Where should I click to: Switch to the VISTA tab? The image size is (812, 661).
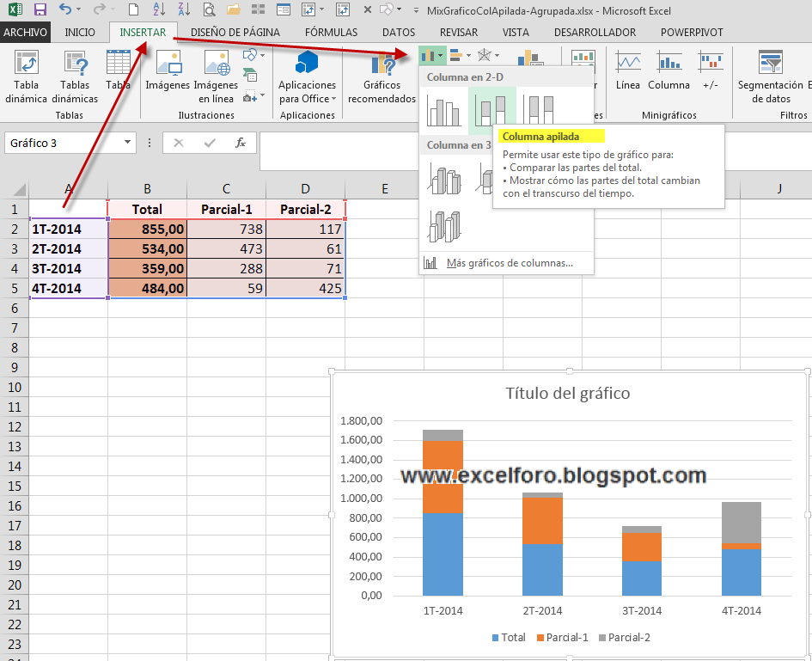[516, 32]
